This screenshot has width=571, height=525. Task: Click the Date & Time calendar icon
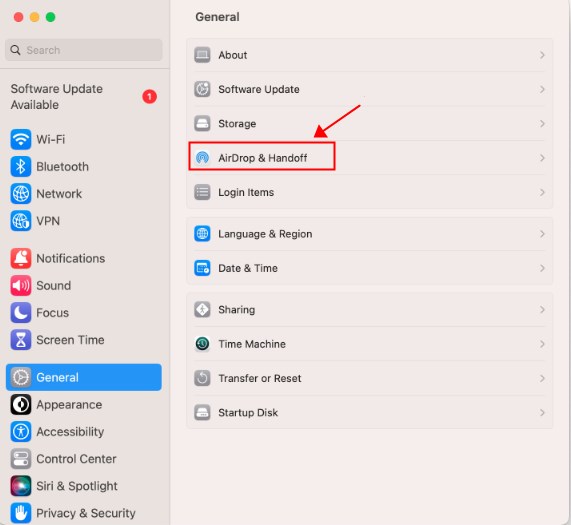point(202,268)
